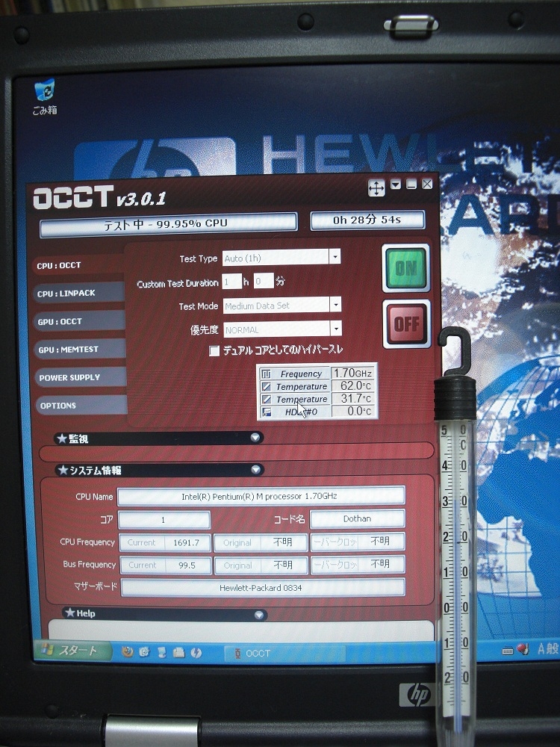Collapse the 監視 monitoring section
Image resolution: width=560 pixels, height=747 pixels.
pyautogui.click(x=255, y=437)
